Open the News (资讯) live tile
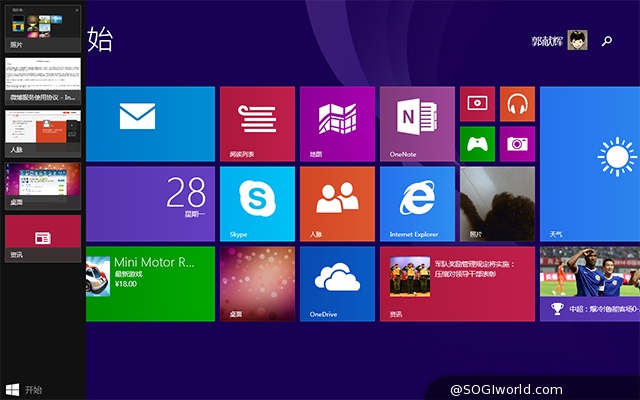This screenshot has width=640, height=400. 457,284
